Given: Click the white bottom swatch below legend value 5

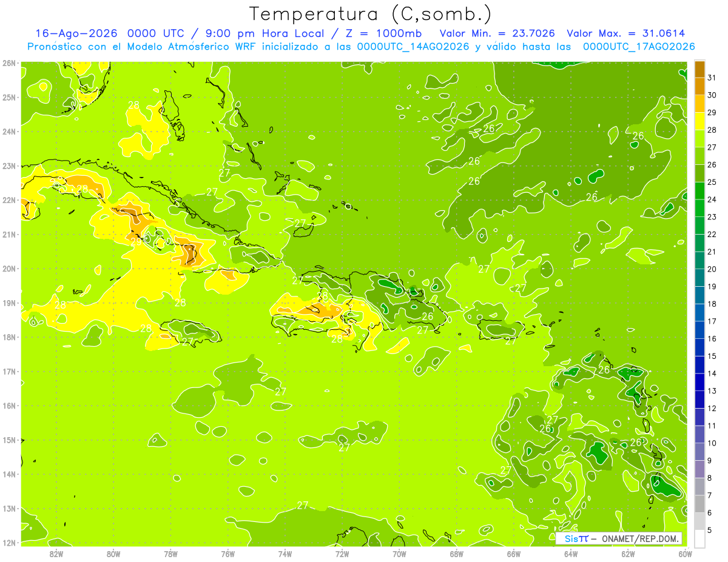Looking at the screenshot, I should (x=699, y=538).
